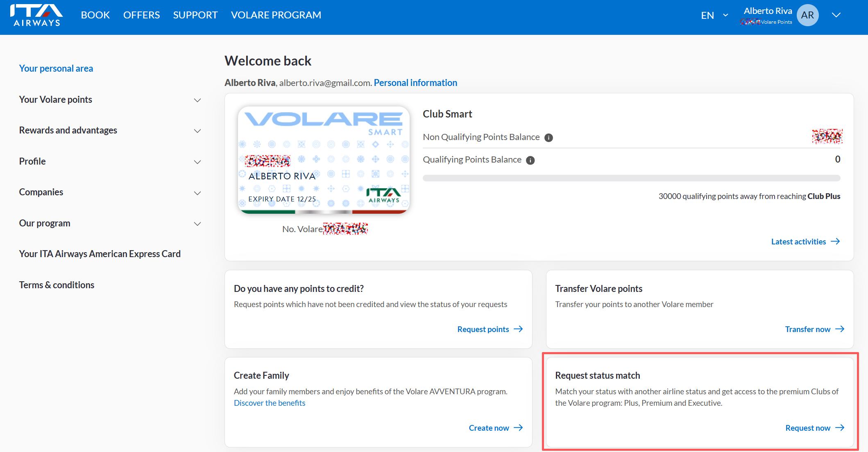This screenshot has width=868, height=452.
Task: Click the Alberto Riva account name
Action: tap(768, 11)
